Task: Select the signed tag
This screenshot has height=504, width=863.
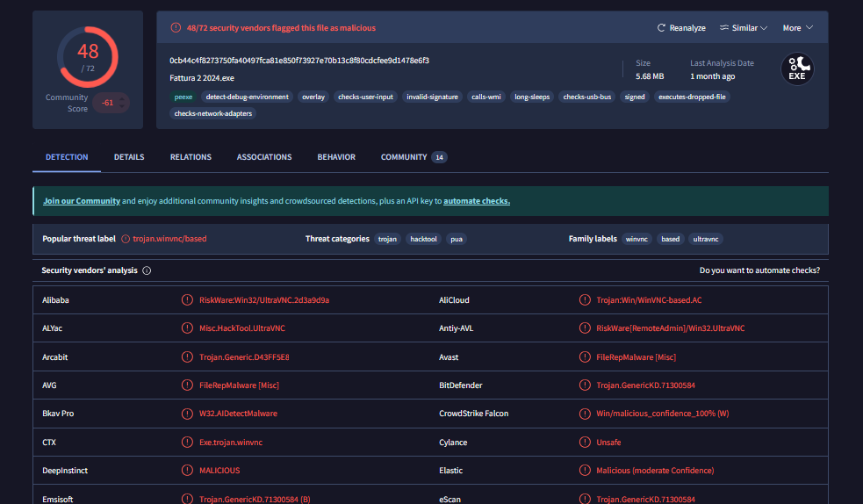Action: [x=635, y=97]
